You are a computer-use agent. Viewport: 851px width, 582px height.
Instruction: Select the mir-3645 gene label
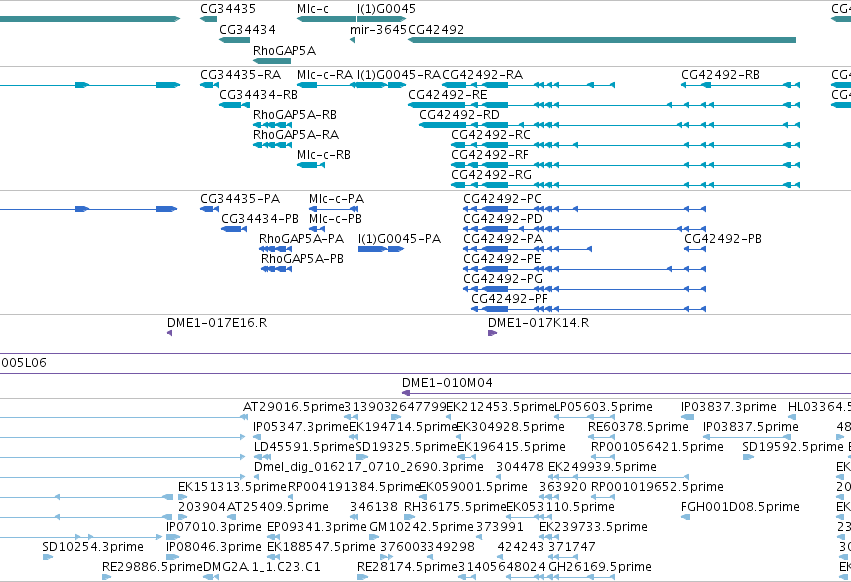pyautogui.click(x=378, y=29)
